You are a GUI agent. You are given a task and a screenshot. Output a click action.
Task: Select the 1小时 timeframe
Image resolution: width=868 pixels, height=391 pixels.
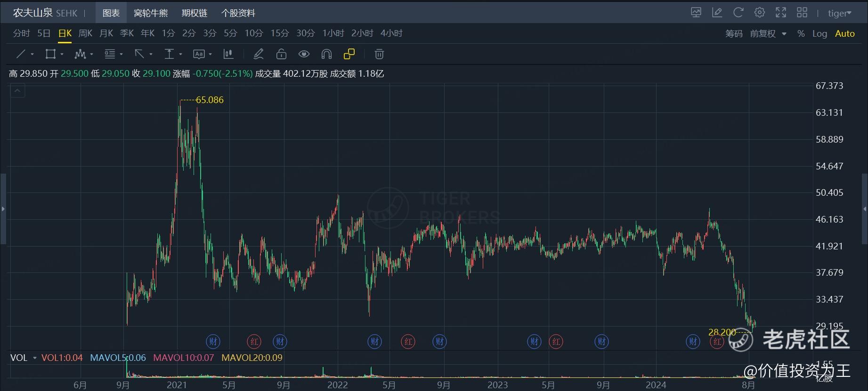pyautogui.click(x=333, y=33)
